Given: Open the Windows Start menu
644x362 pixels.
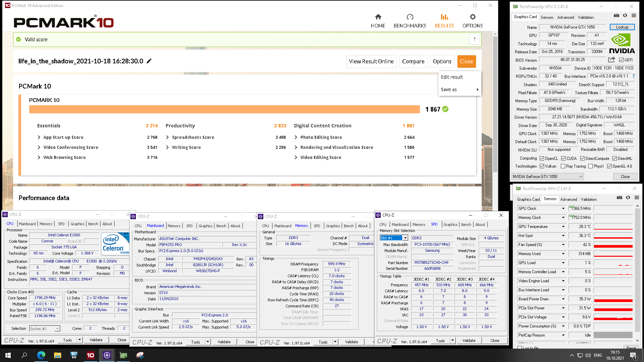Looking at the screenshot, I should coord(8,355).
